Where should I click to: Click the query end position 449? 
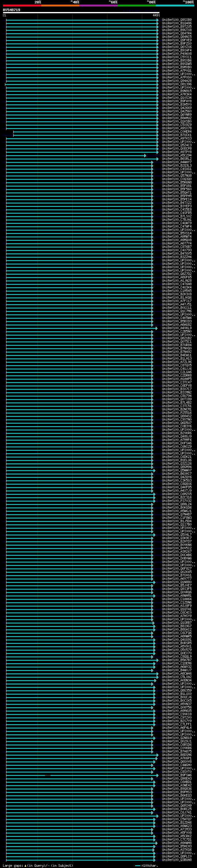[x=155, y=15]
